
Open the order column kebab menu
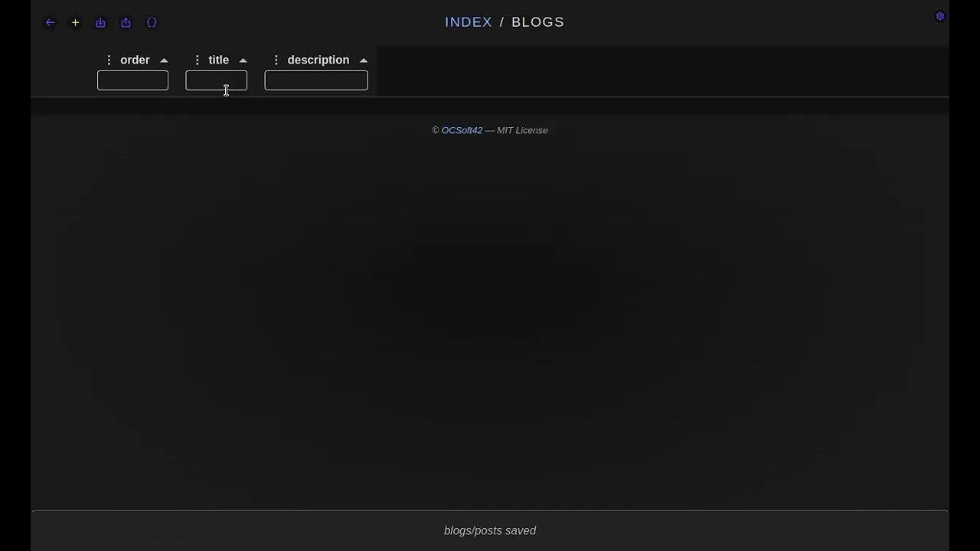(x=109, y=60)
